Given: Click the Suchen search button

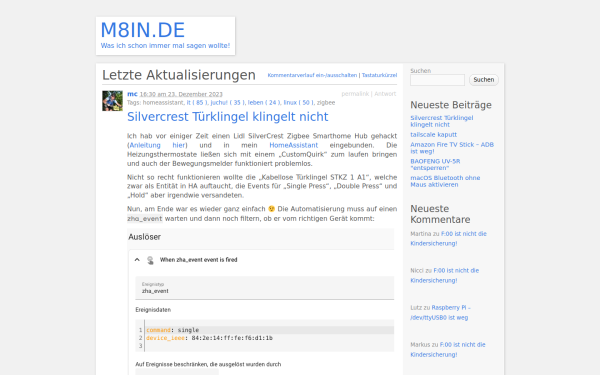Looking at the screenshot, I should [x=484, y=80].
